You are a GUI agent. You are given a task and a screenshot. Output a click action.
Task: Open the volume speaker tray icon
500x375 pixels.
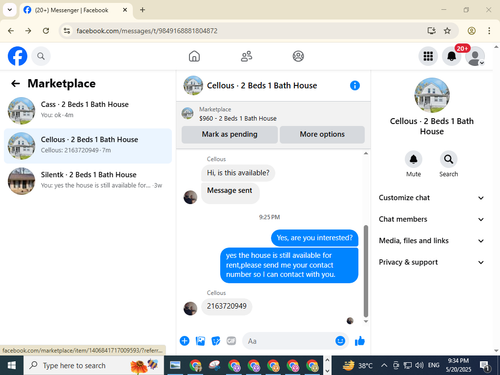point(419,365)
